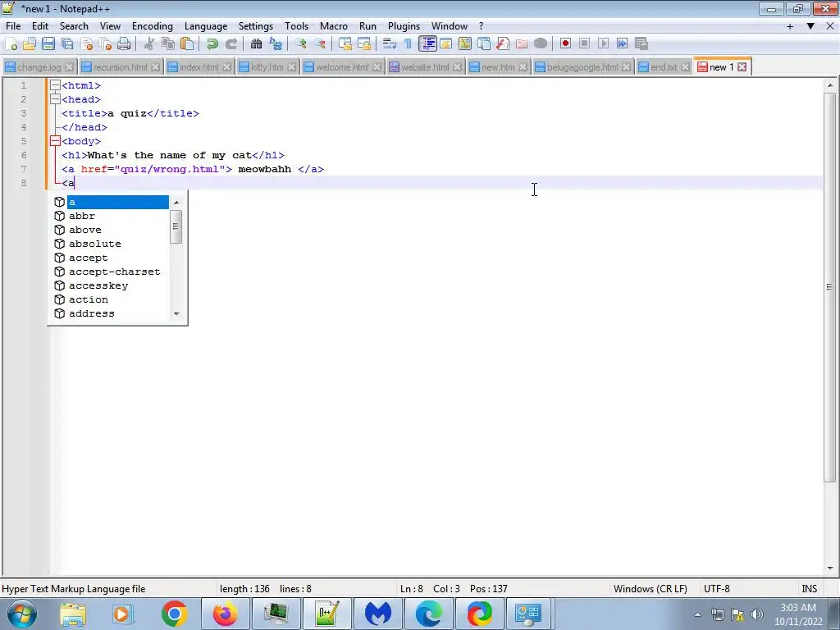
Task: Click the Open file toolbar icon
Action: coord(30,44)
